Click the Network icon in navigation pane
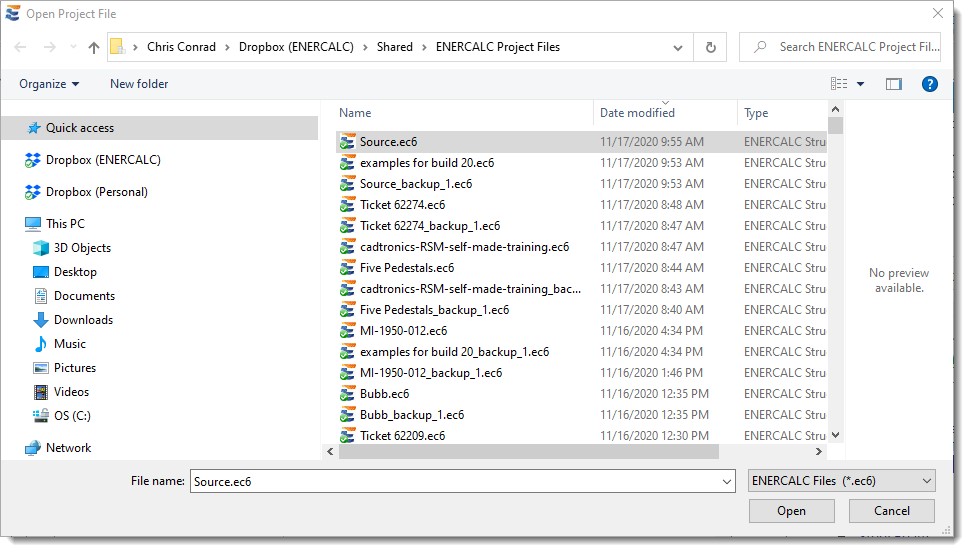969x552 pixels. [33, 448]
